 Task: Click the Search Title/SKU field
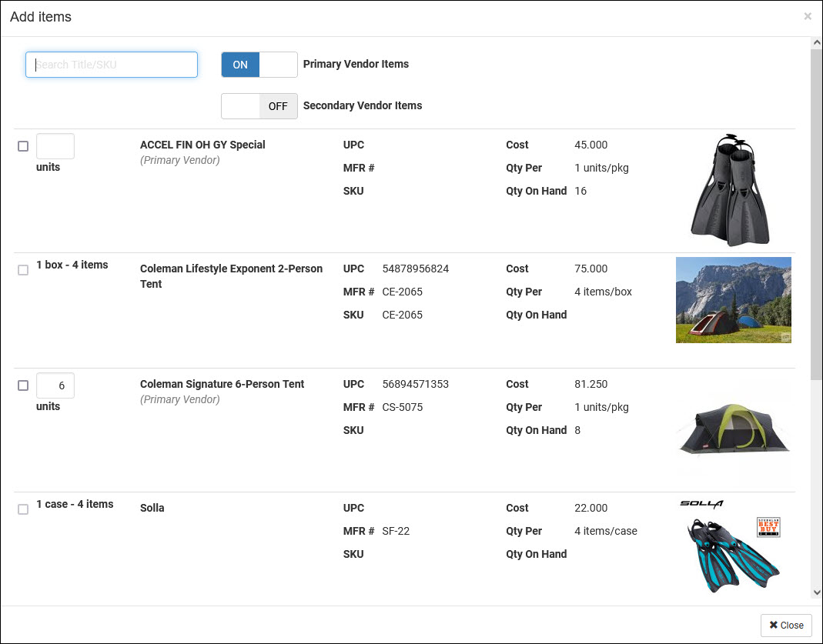click(112, 65)
